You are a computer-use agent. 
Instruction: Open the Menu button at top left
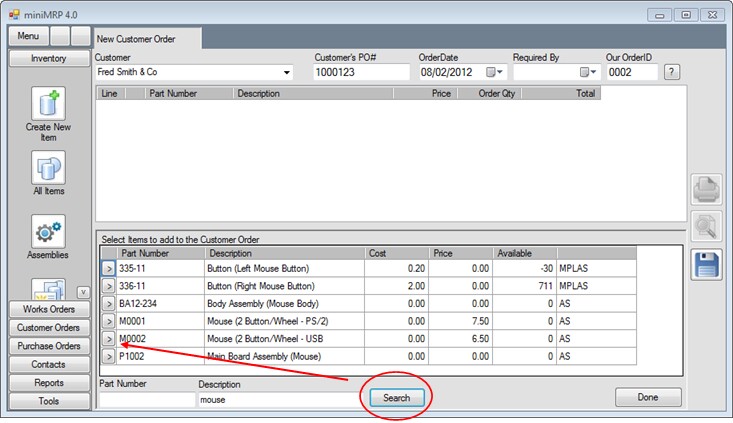(x=28, y=36)
